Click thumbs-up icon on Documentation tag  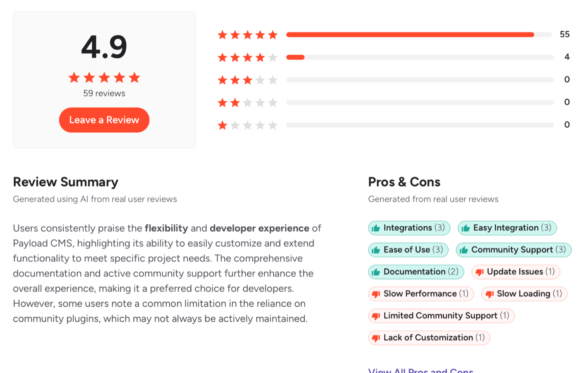[x=376, y=272]
